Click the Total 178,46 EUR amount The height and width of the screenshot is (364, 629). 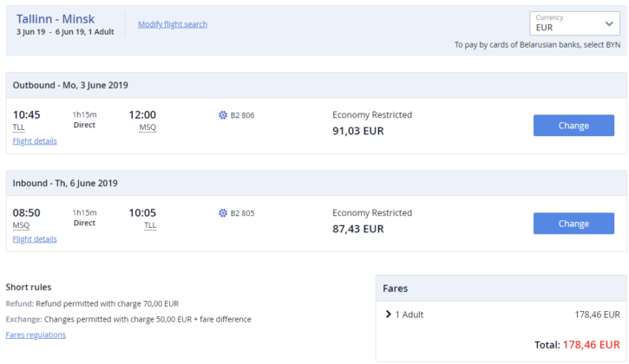point(592,345)
